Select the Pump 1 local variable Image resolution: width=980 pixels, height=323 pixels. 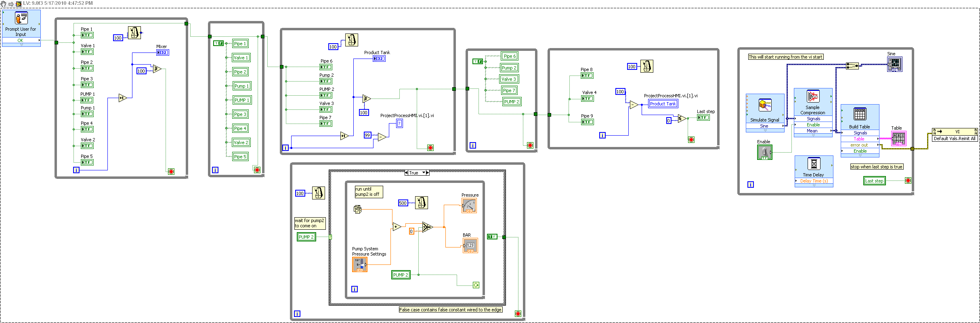pos(242,86)
